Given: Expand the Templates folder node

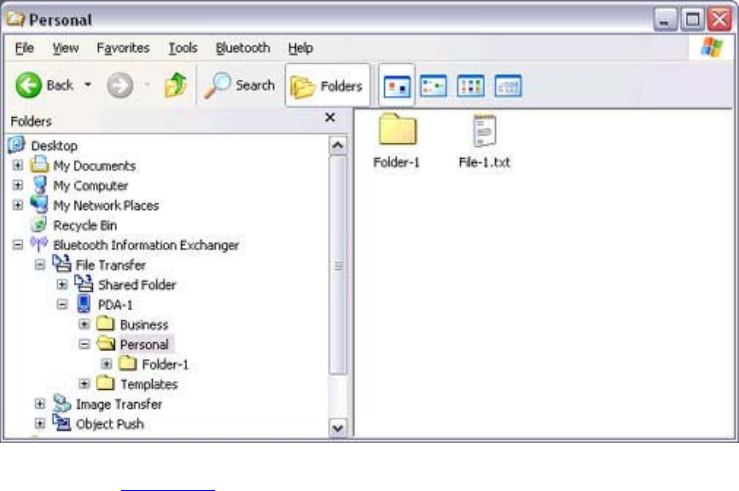Looking at the screenshot, I should (84, 384).
